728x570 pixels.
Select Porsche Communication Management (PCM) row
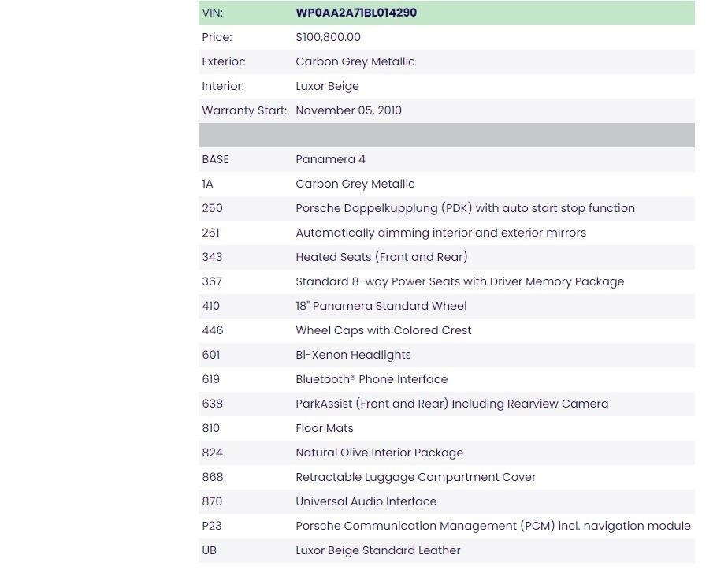tap(447, 527)
